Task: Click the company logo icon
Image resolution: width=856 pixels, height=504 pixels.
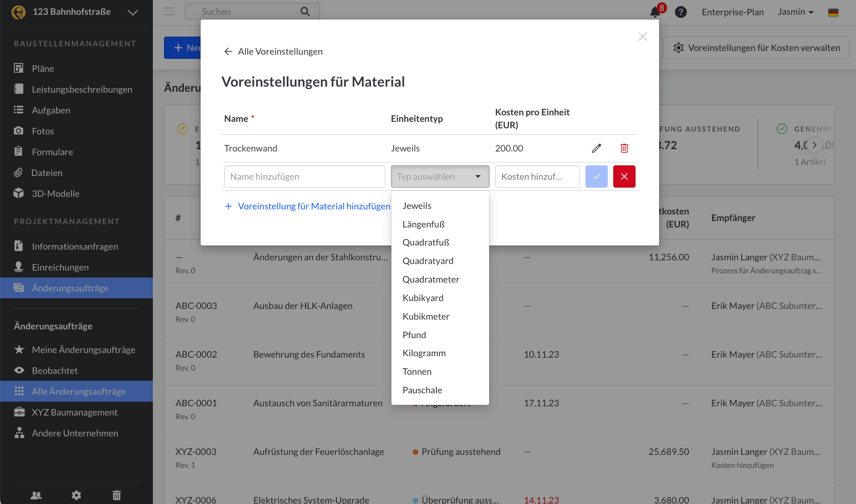Action: (19, 12)
